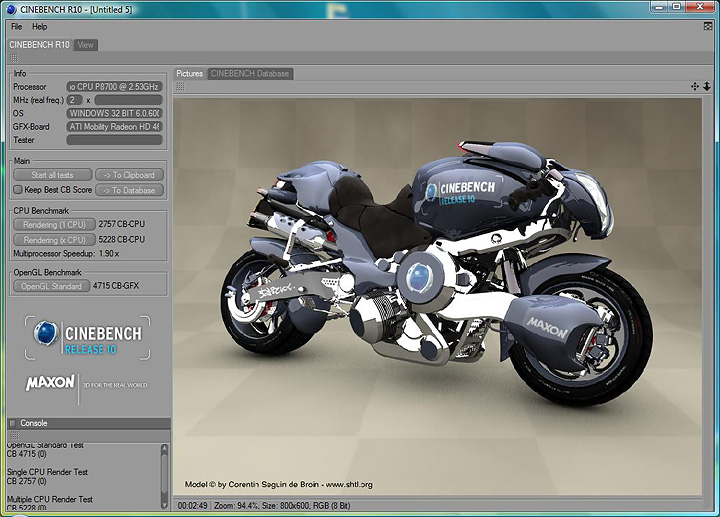Enable Keep Best CB Score checkbox

click(x=17, y=190)
